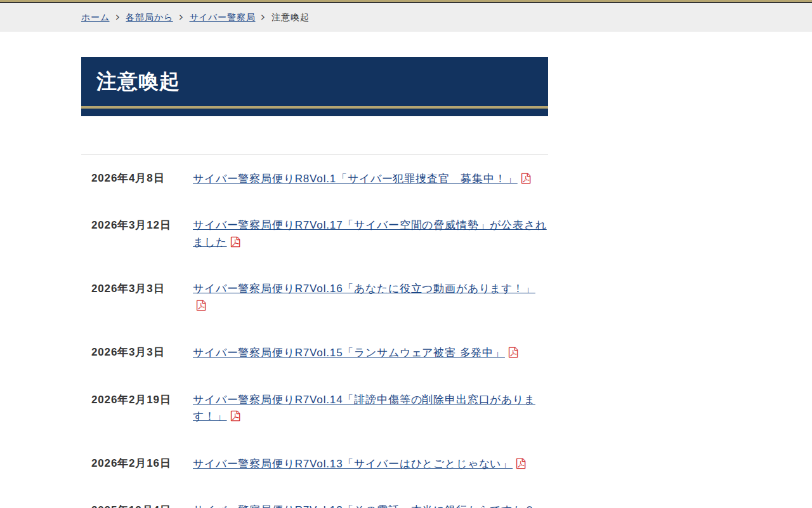The height and width of the screenshot is (508, 812).
Task: Click breadcrumb chevron after サイバー警察局
Action: [x=263, y=17]
